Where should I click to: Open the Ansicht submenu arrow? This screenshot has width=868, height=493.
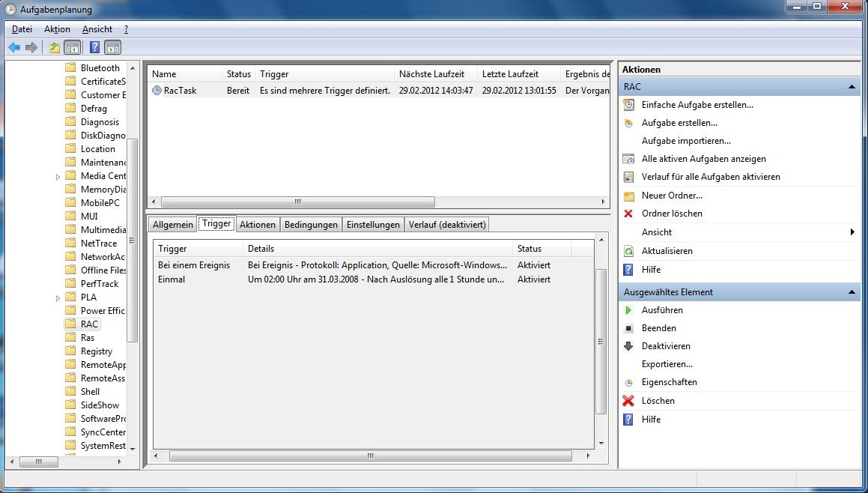pos(852,232)
